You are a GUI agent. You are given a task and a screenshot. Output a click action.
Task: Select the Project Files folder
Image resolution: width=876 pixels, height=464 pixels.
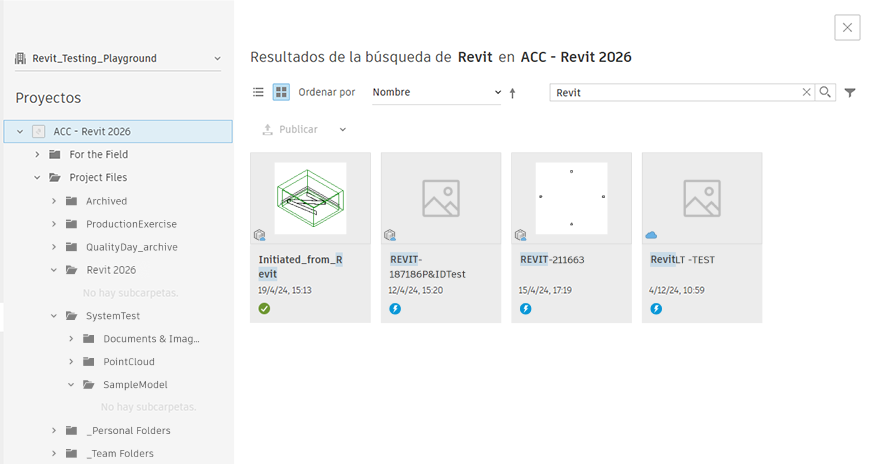tap(98, 178)
